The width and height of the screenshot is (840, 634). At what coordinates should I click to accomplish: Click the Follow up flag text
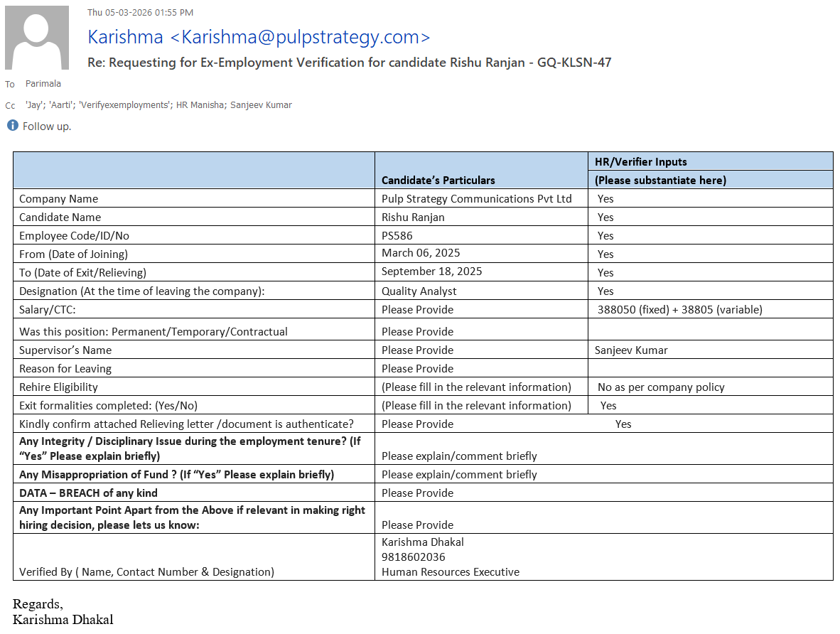click(x=47, y=127)
